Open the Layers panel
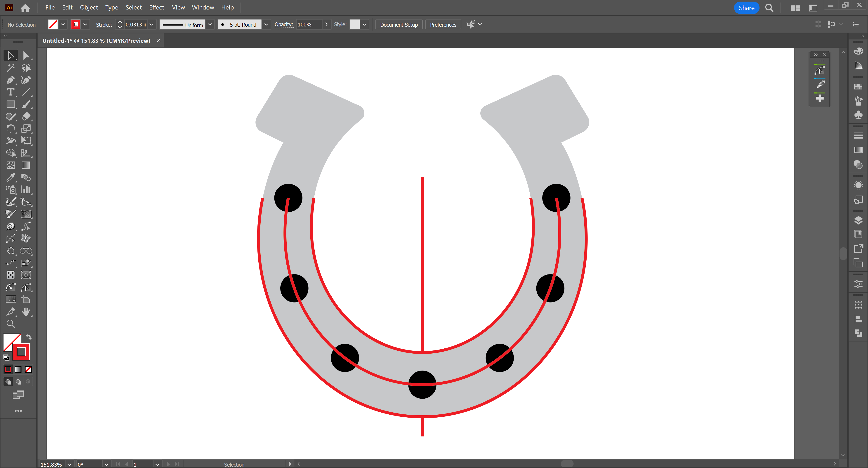This screenshot has width=868, height=468. [858, 220]
